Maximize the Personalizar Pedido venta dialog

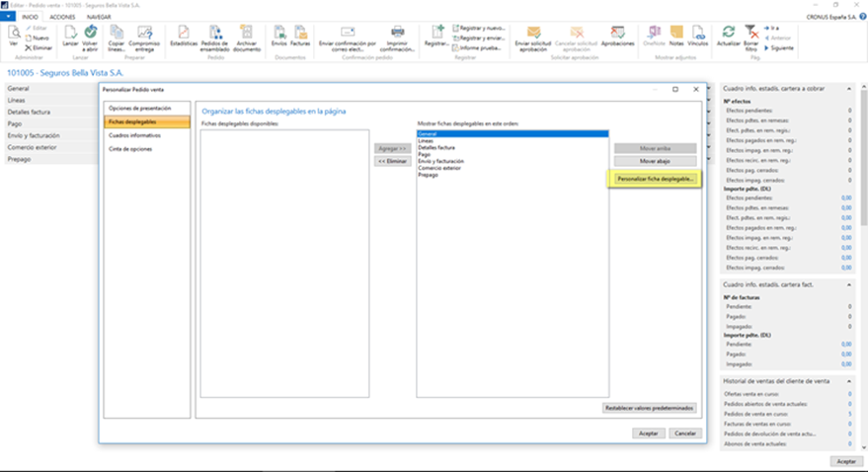(675, 90)
